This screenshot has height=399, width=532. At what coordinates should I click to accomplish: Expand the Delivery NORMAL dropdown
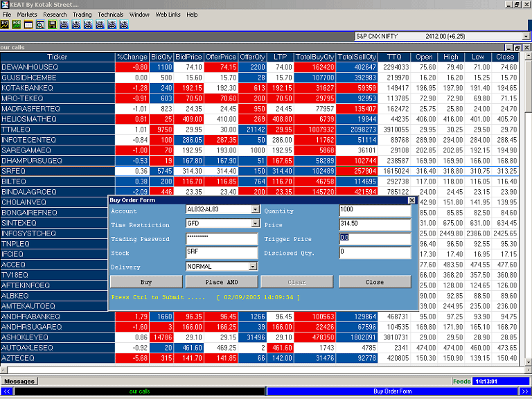pyautogui.click(x=253, y=267)
